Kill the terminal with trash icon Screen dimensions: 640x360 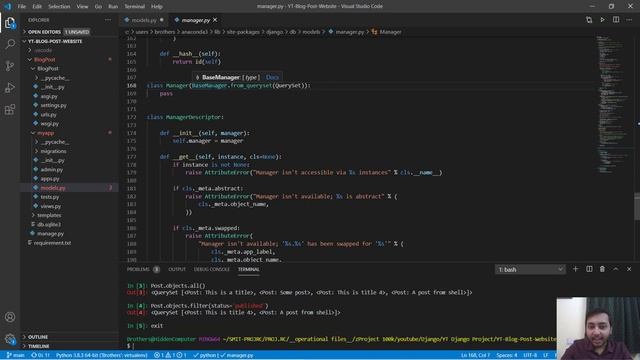602,269
